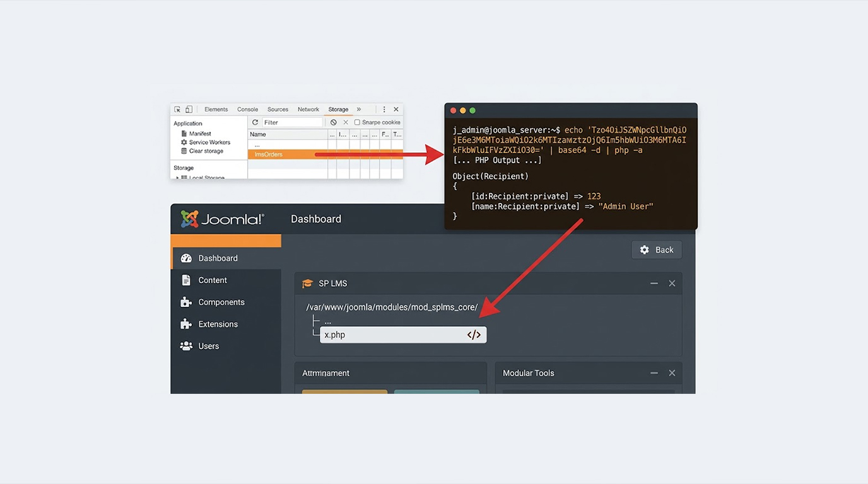Switch to the Console tab
Screen dimensions: 868x484
pyautogui.click(x=247, y=110)
